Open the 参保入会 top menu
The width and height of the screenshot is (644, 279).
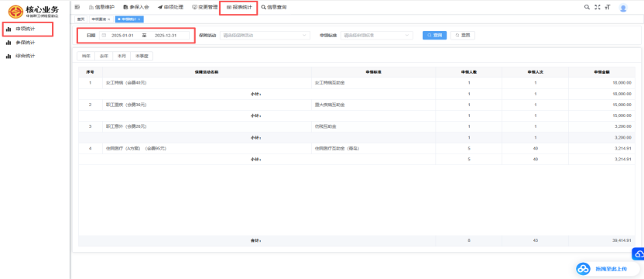(135, 8)
